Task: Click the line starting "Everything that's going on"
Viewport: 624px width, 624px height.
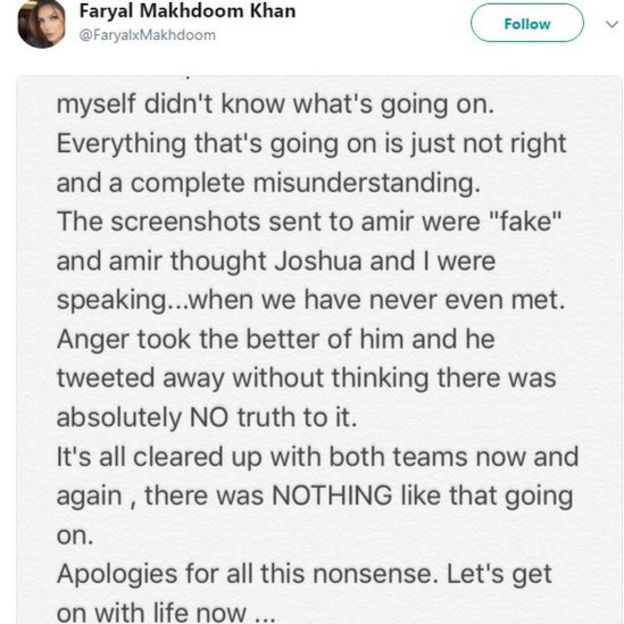Action: tap(310, 144)
